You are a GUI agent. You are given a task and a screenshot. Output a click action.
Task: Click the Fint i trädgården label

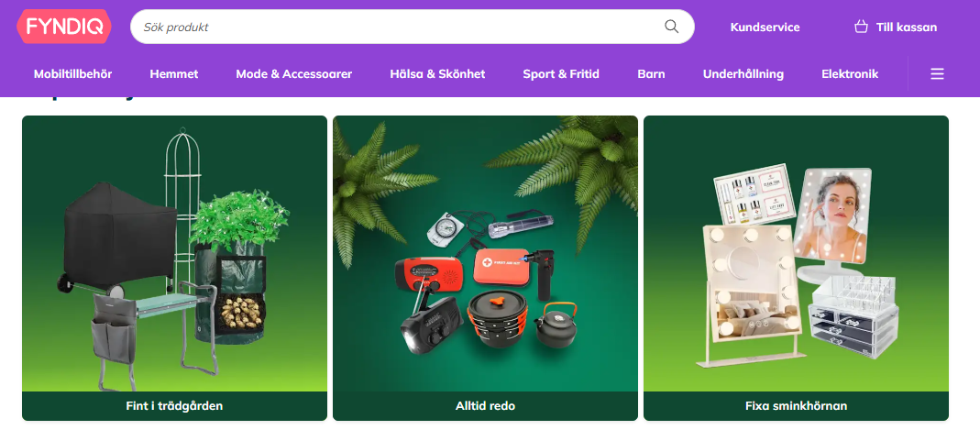click(174, 405)
